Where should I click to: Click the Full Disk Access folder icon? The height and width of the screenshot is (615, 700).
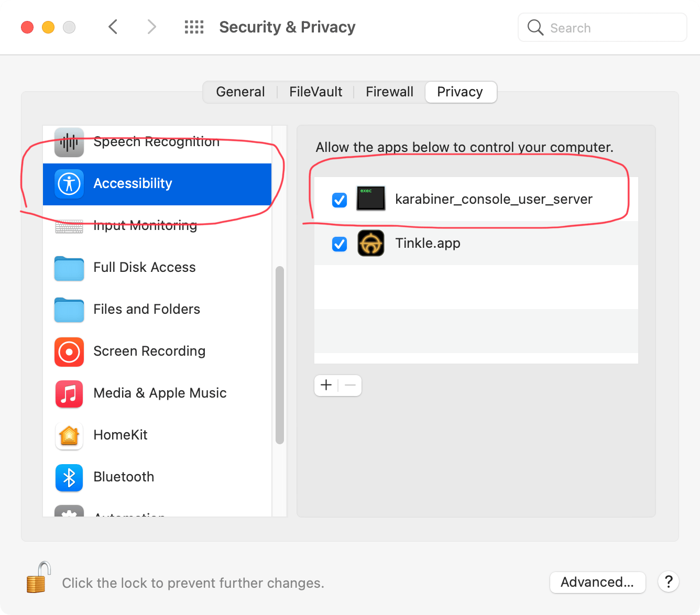[69, 268]
